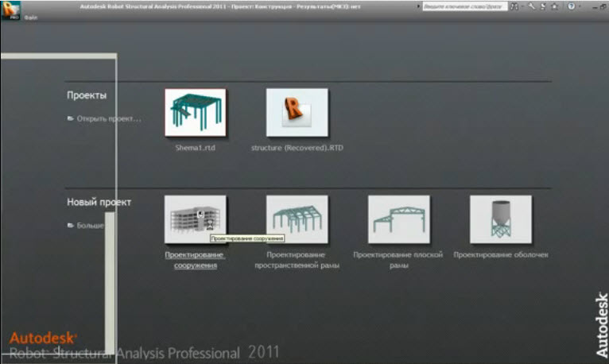The image size is (609, 364).
Task: Click the folder icon beside Больше
Action: (x=70, y=225)
